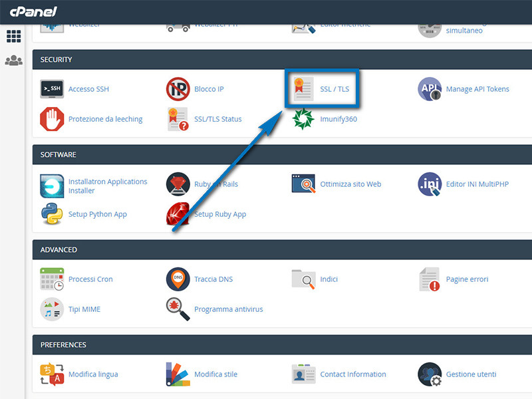
Task: Open the Modifica lingua link
Action: tap(93, 374)
